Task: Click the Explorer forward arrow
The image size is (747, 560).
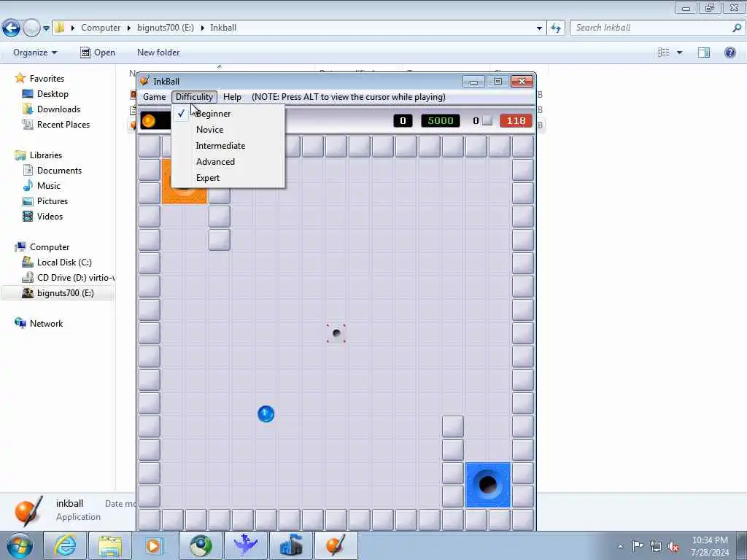Action: tap(31, 28)
